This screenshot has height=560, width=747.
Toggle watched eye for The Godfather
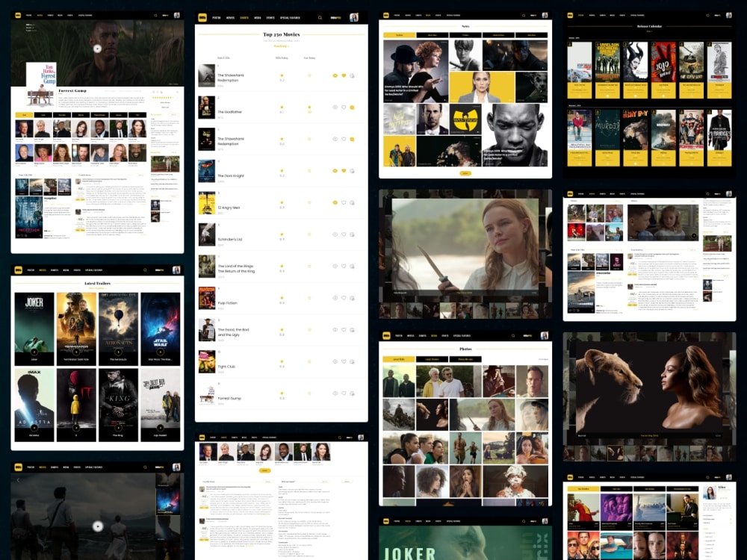tap(335, 107)
